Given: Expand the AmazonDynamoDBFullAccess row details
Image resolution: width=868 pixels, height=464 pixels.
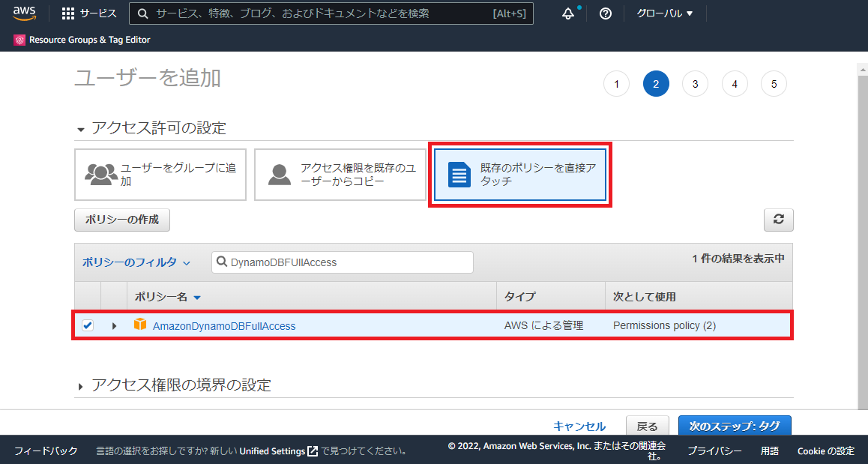Looking at the screenshot, I should [115, 326].
